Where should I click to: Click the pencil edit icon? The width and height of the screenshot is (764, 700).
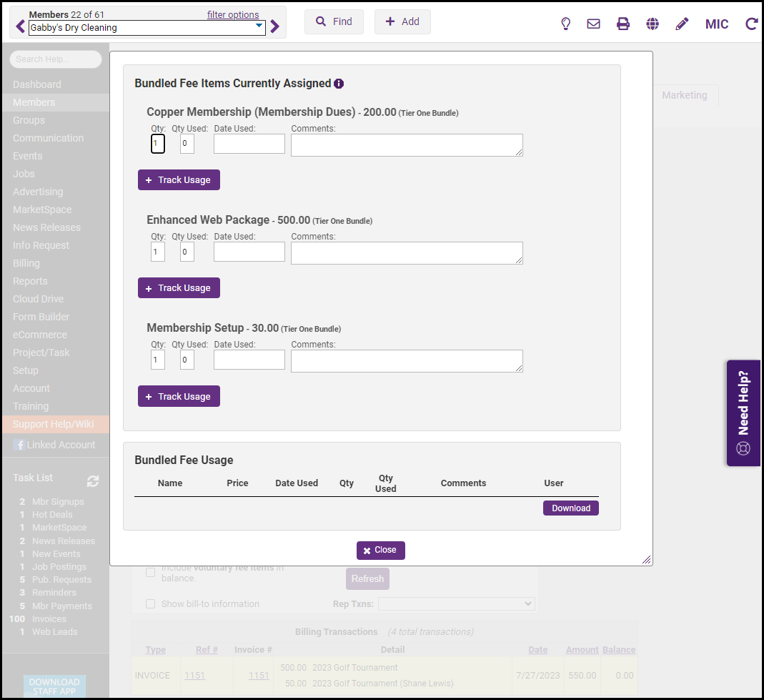click(x=682, y=24)
